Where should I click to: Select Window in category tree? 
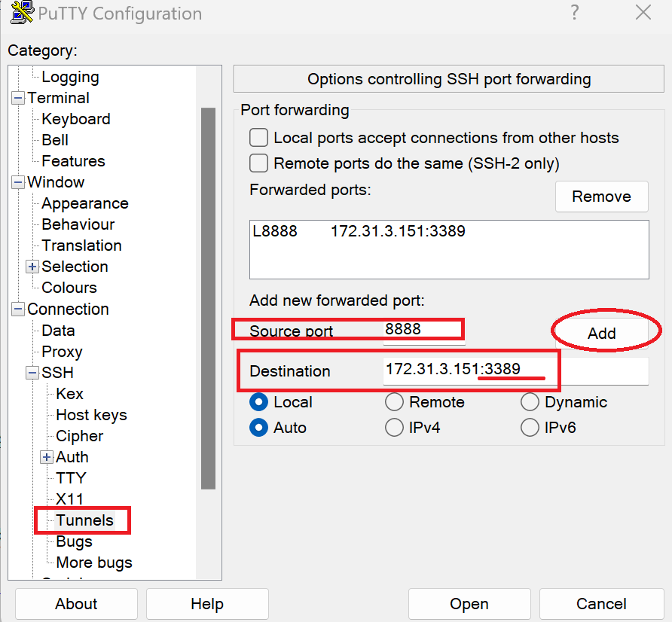(x=56, y=182)
